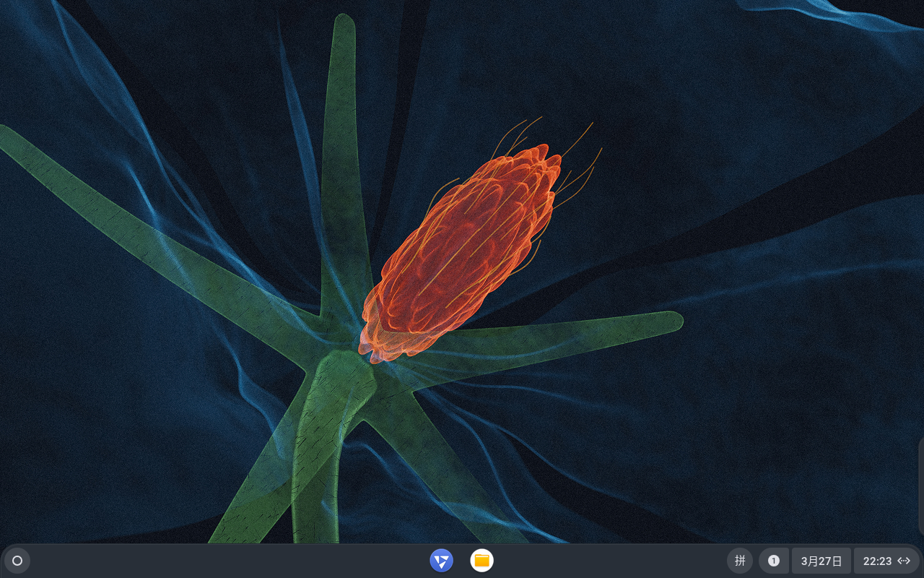Open the notification counter badge showing 1
Image resolution: width=924 pixels, height=578 pixels.
(x=774, y=561)
